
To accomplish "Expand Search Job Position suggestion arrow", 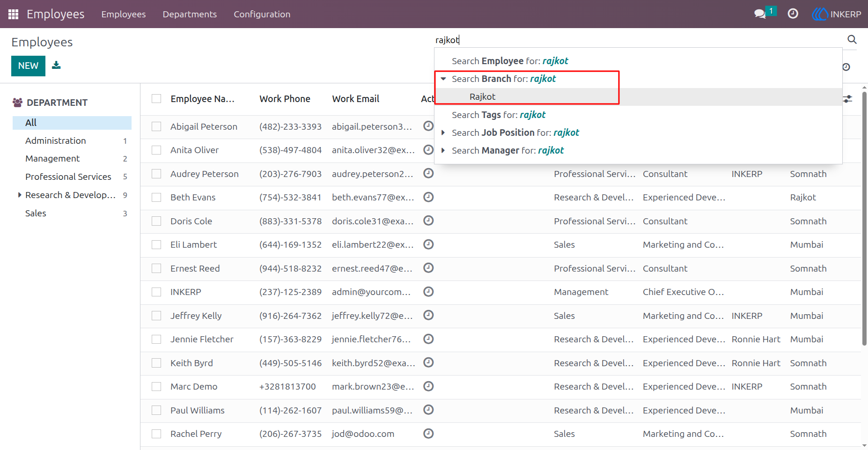I will pyautogui.click(x=443, y=133).
